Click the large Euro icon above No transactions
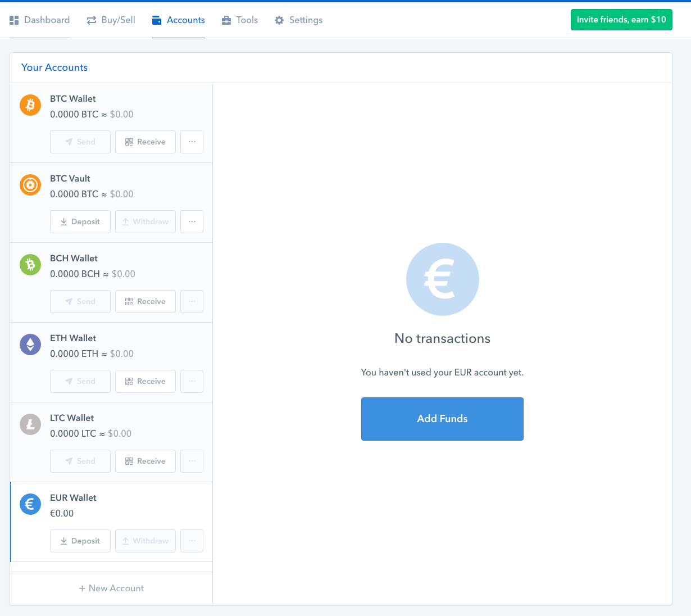The height and width of the screenshot is (616, 691). 443,279
